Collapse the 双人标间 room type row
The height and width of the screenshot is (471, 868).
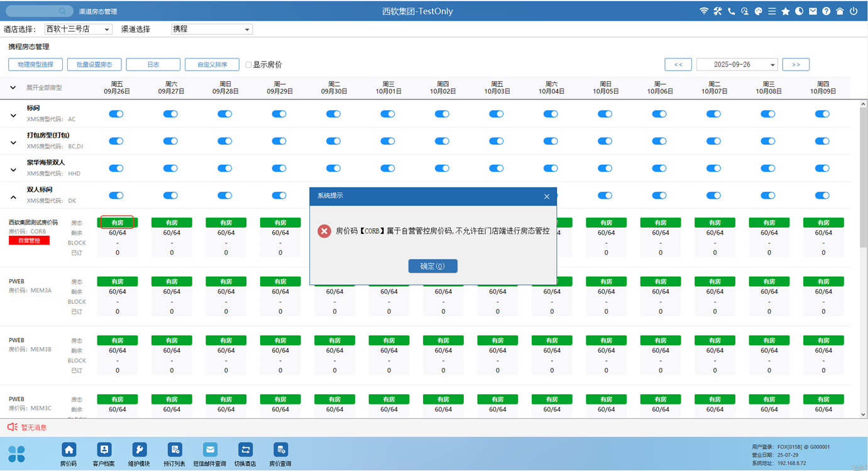coord(13,197)
